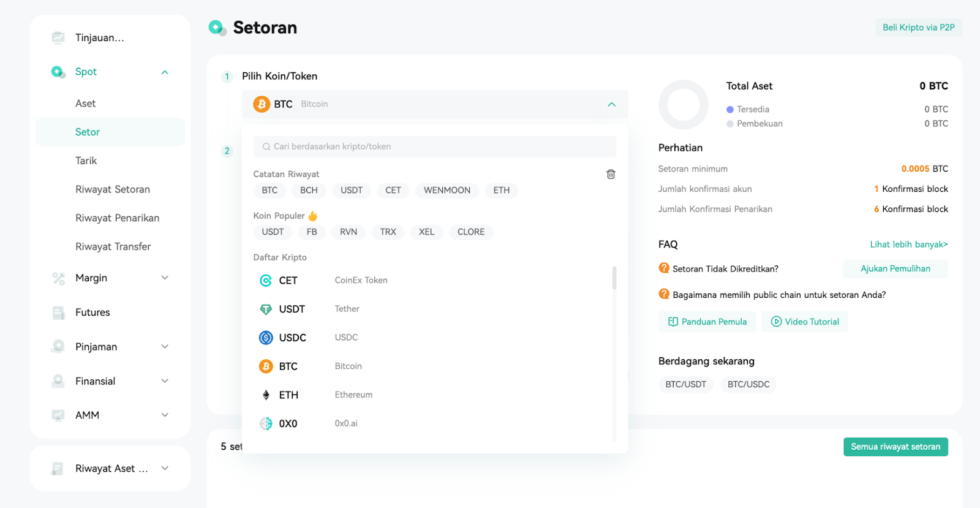Viewport: 980px width, 508px height.
Task: Click question icon beside Setoran Tidak Dikreditkan
Action: coord(664,268)
